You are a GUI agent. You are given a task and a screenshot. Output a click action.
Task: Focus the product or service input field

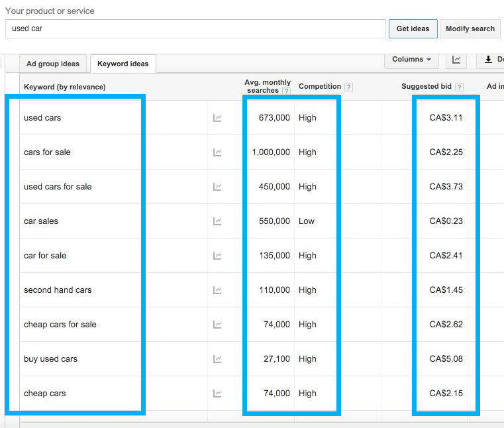click(x=195, y=28)
